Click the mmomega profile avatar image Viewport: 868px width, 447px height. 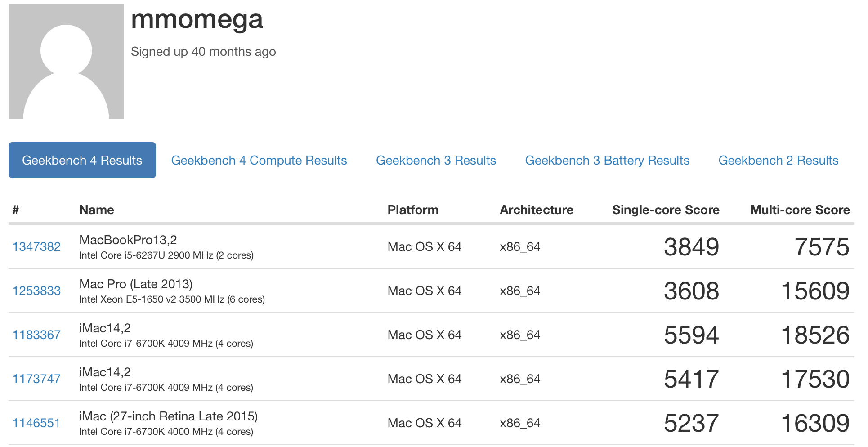point(66,61)
